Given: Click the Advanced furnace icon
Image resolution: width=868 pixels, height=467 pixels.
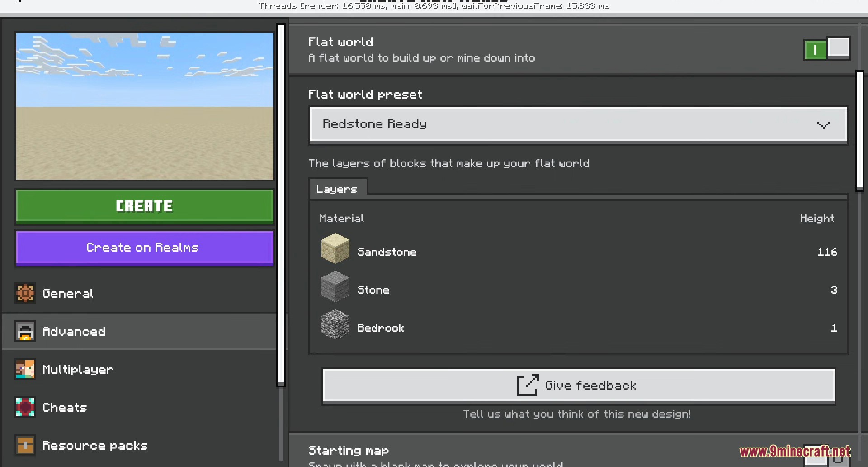Looking at the screenshot, I should pos(25,331).
